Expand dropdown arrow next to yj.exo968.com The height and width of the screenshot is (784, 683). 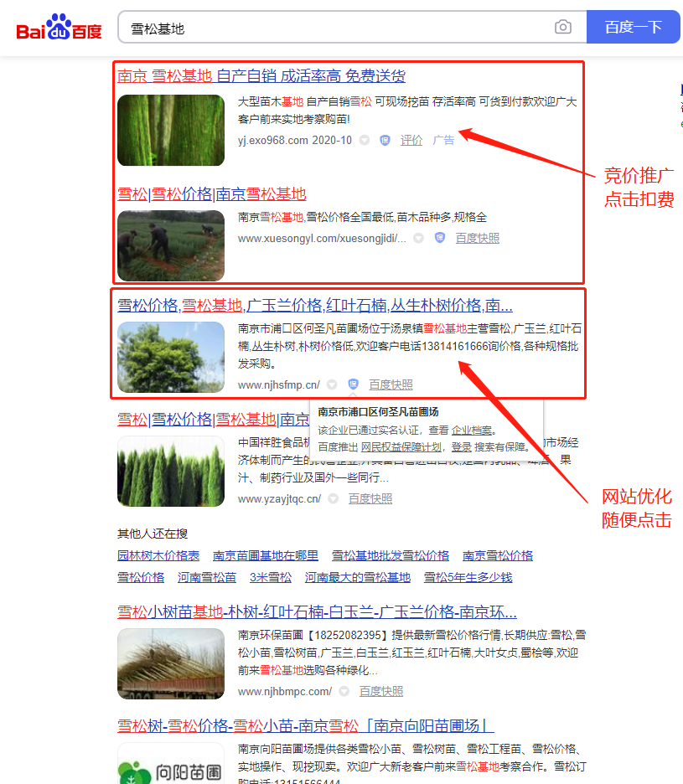pyautogui.click(x=365, y=141)
